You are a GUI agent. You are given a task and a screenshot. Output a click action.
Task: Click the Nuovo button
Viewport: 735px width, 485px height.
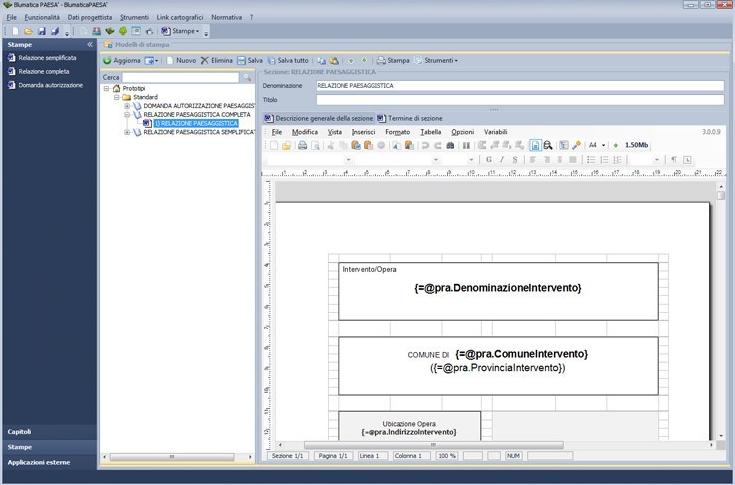181,60
